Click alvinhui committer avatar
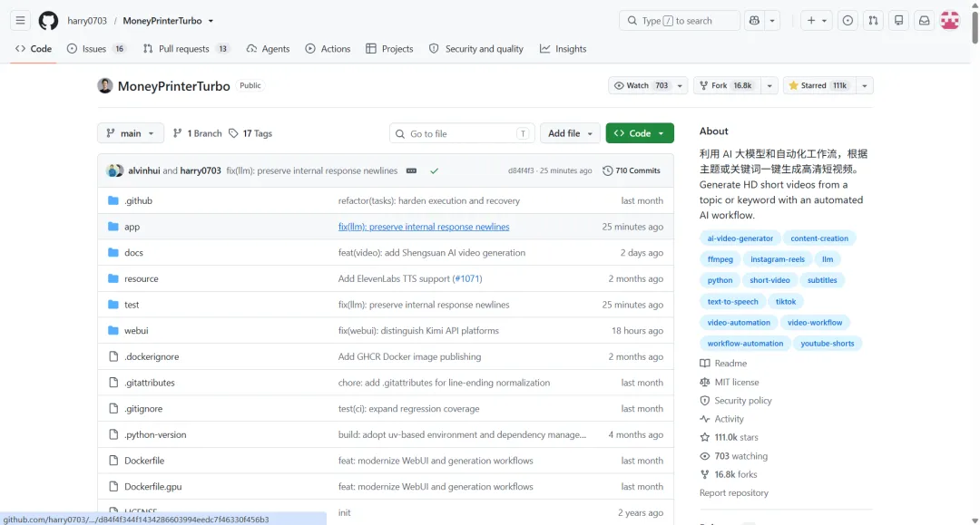 click(113, 170)
